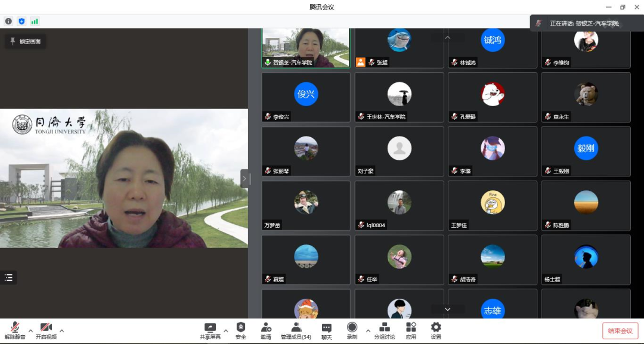Expand video options arrow beside camera
This screenshot has height=344, width=644.
(x=61, y=330)
